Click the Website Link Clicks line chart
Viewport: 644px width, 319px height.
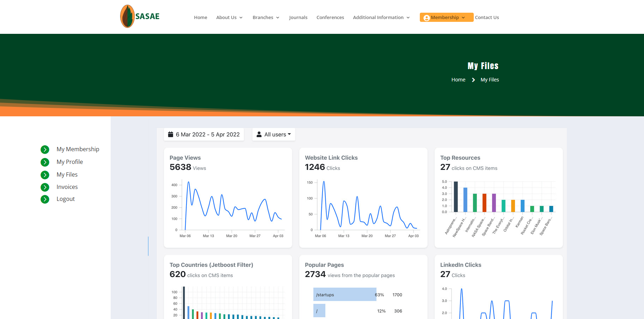[x=363, y=208]
